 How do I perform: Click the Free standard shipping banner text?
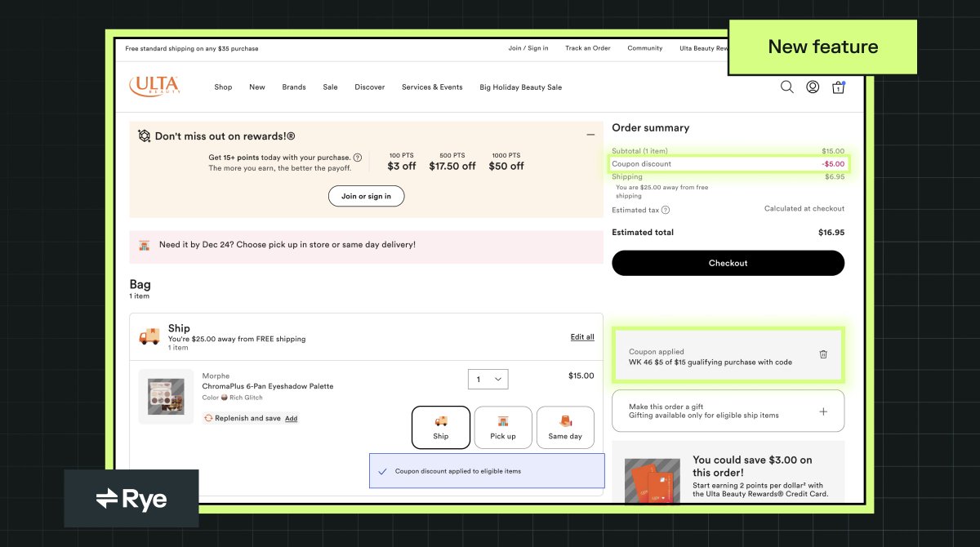click(x=192, y=49)
